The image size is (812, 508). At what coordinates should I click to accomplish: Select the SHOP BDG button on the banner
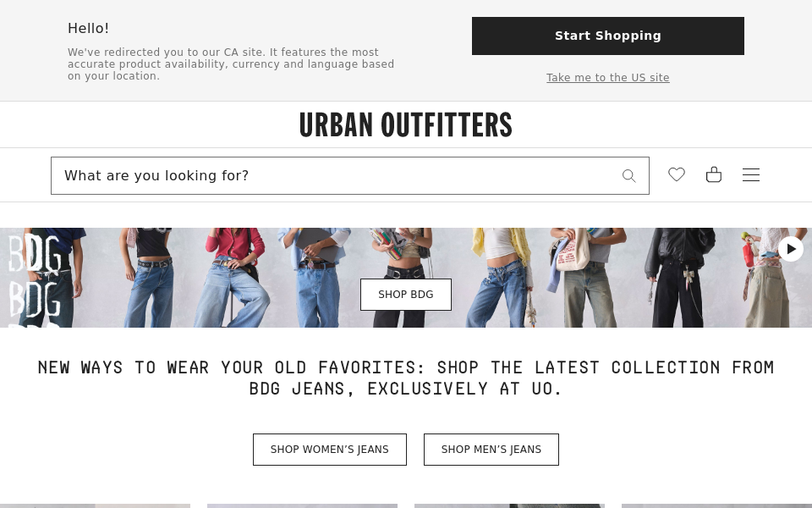(x=406, y=294)
